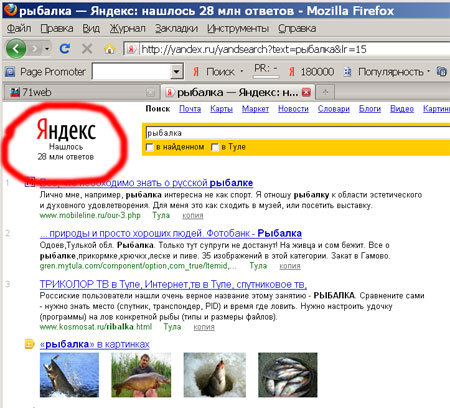
Task: Click the www.mobileline.ru/our-3.php green URL
Action: (90, 215)
